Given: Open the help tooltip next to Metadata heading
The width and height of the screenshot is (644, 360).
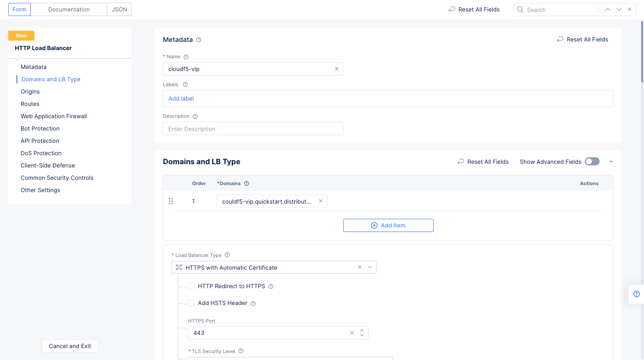Looking at the screenshot, I should [x=199, y=39].
